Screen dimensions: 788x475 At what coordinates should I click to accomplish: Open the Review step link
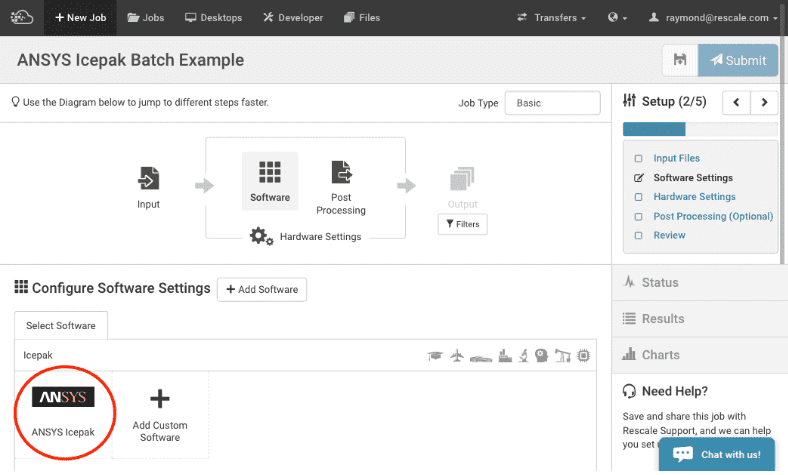click(x=669, y=235)
